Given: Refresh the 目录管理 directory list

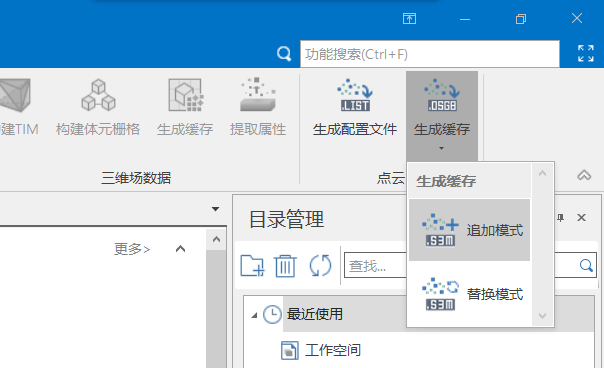Looking at the screenshot, I should coord(320,265).
